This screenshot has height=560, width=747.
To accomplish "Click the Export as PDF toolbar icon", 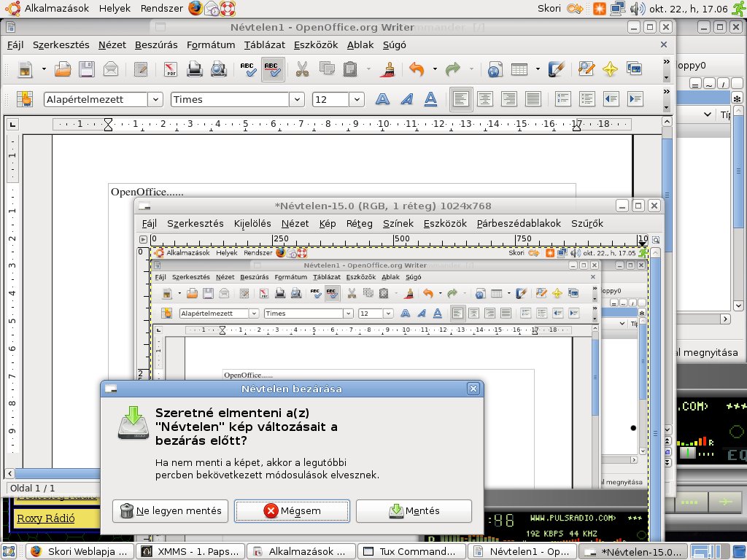I will tap(171, 69).
